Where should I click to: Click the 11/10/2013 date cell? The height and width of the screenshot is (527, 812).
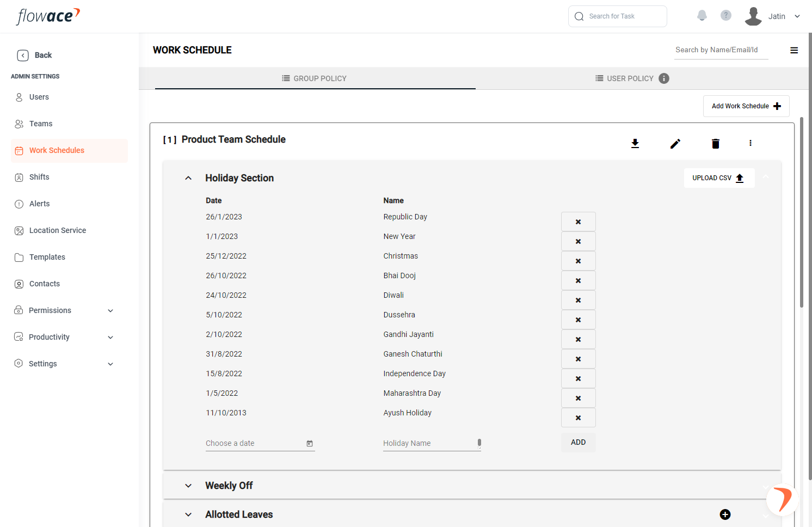pyautogui.click(x=226, y=413)
